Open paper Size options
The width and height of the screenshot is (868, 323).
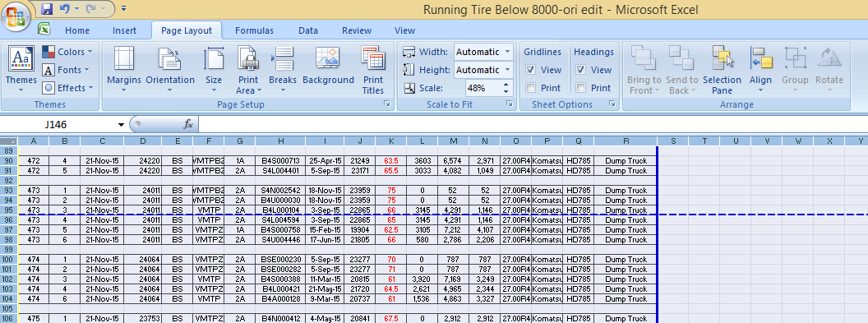coord(214,69)
